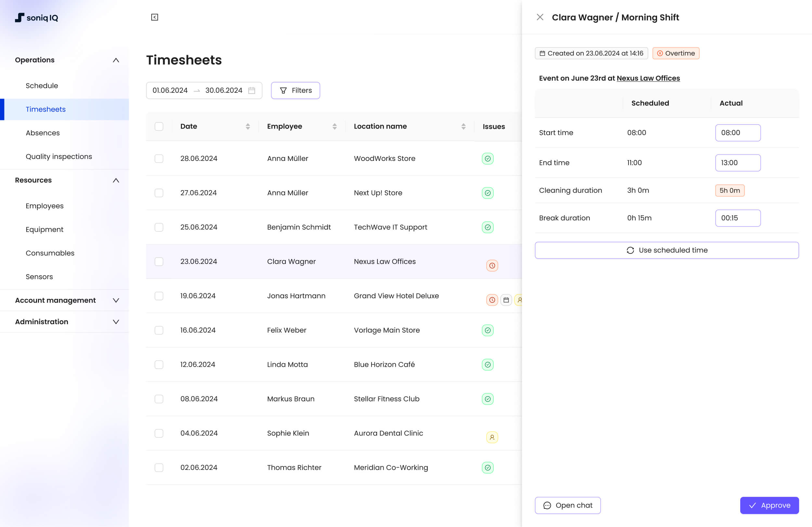Check the 27.06.2024 Anna Müller row
Viewport: 812px width, 527px height.
click(159, 193)
